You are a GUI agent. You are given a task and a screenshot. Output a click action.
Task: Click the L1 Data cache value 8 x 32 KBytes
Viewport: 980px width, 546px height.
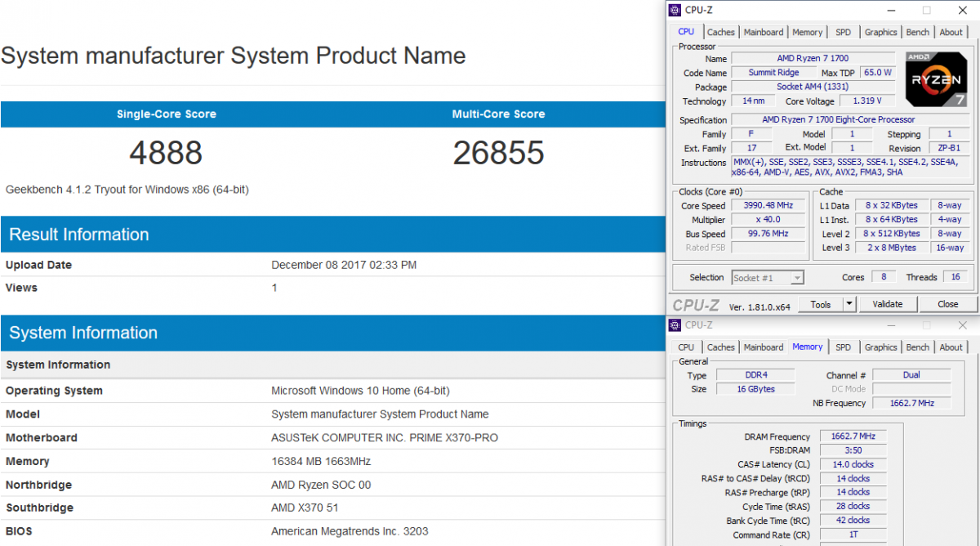[892, 206]
